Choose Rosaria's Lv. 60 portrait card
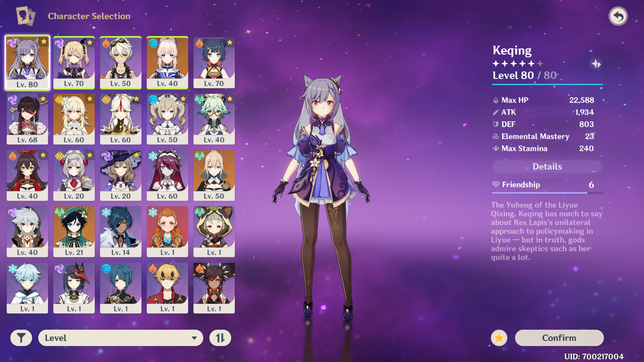 pos(167,175)
